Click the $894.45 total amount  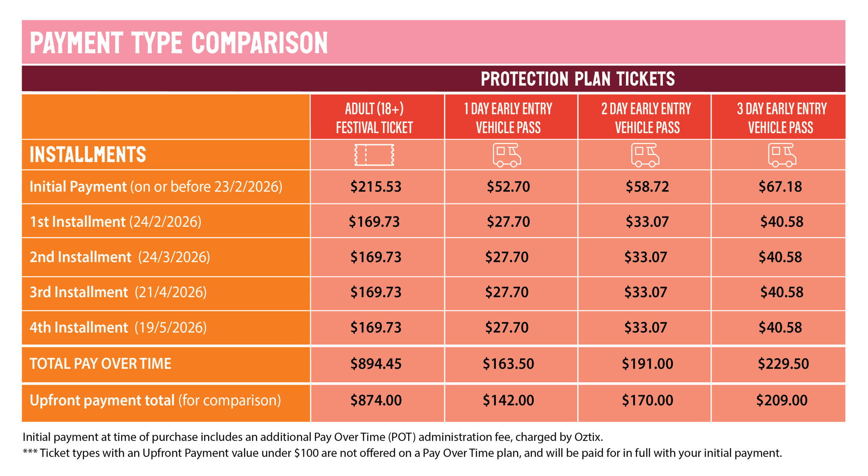(376, 364)
